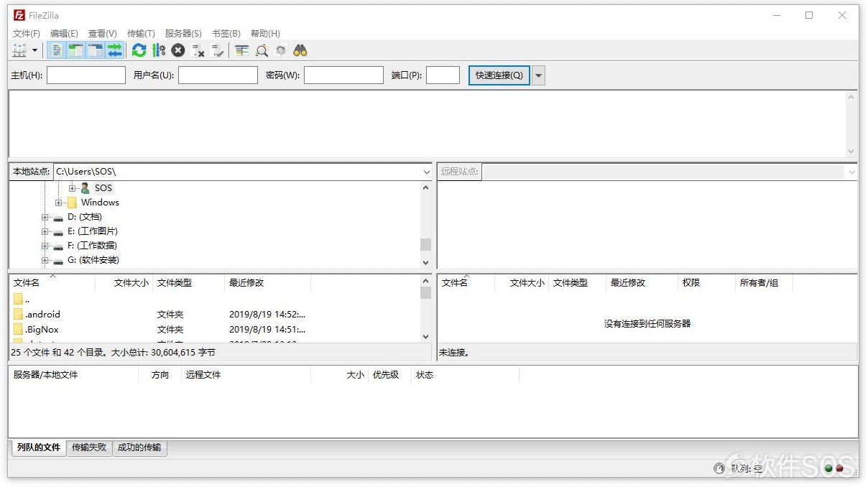Sort remote files by 所有者/组 column
Screen dimensions: 868x487
pos(764,283)
